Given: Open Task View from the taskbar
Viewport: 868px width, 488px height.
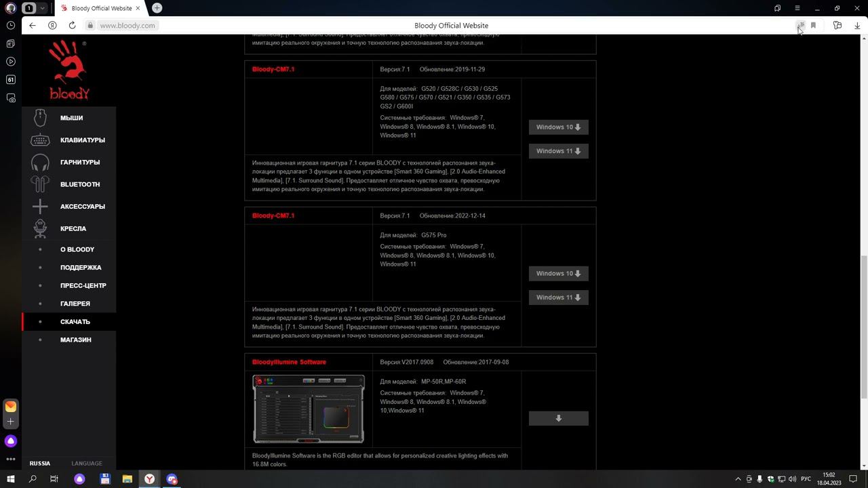Looking at the screenshot, I should 54,479.
